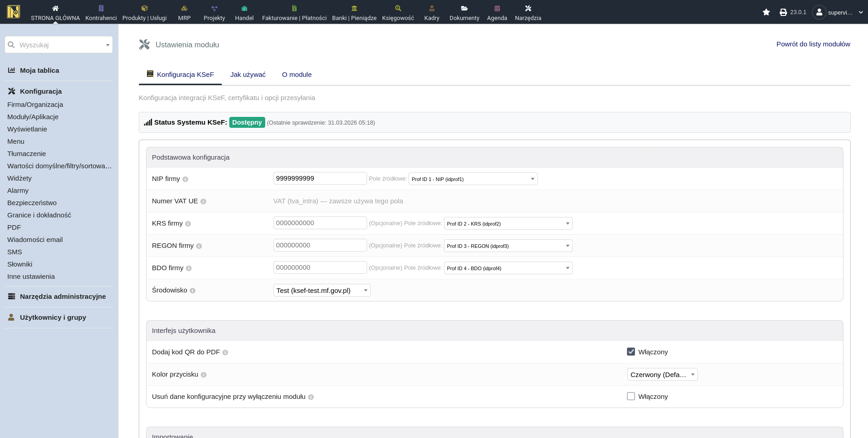Screen dimensions: 868x438
Task: Click info icon next to NIP firmy
Action: coord(185,179)
